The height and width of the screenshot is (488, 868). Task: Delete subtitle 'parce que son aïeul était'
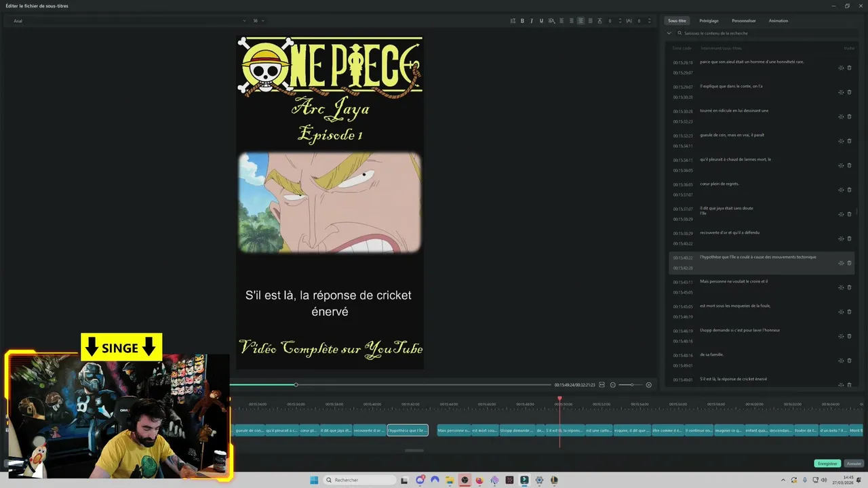point(850,68)
